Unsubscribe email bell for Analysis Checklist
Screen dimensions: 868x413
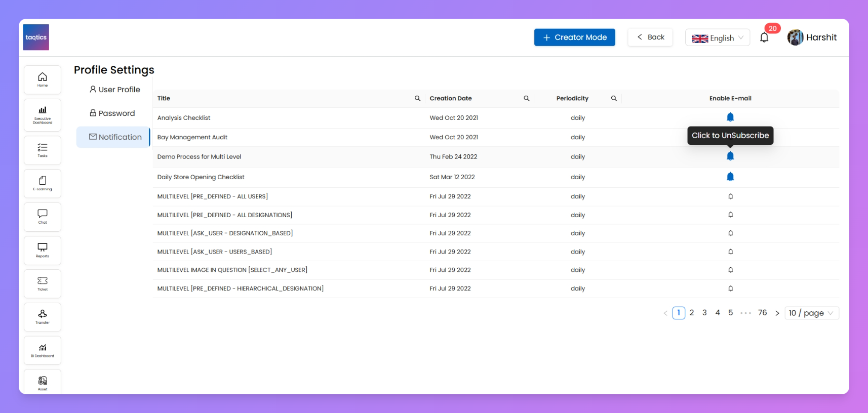730,117
